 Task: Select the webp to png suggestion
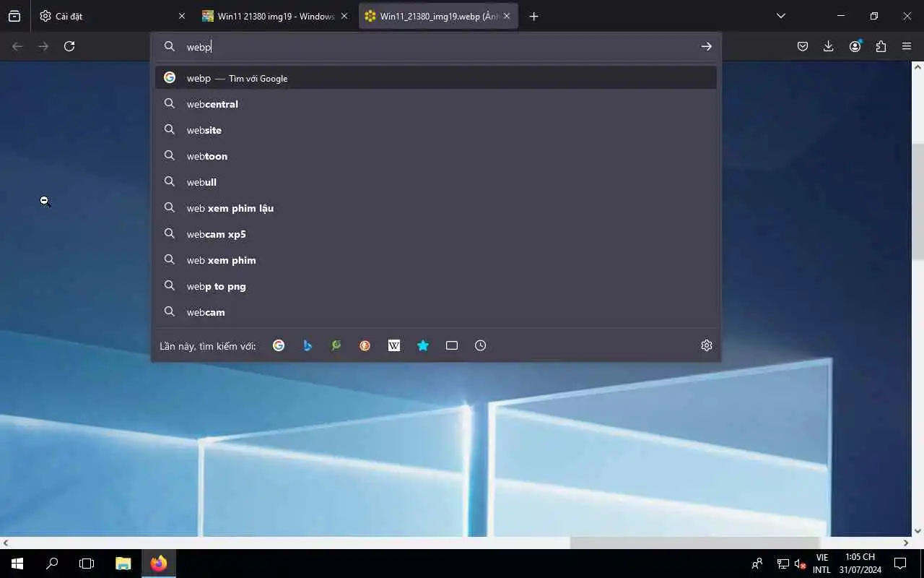click(436, 286)
